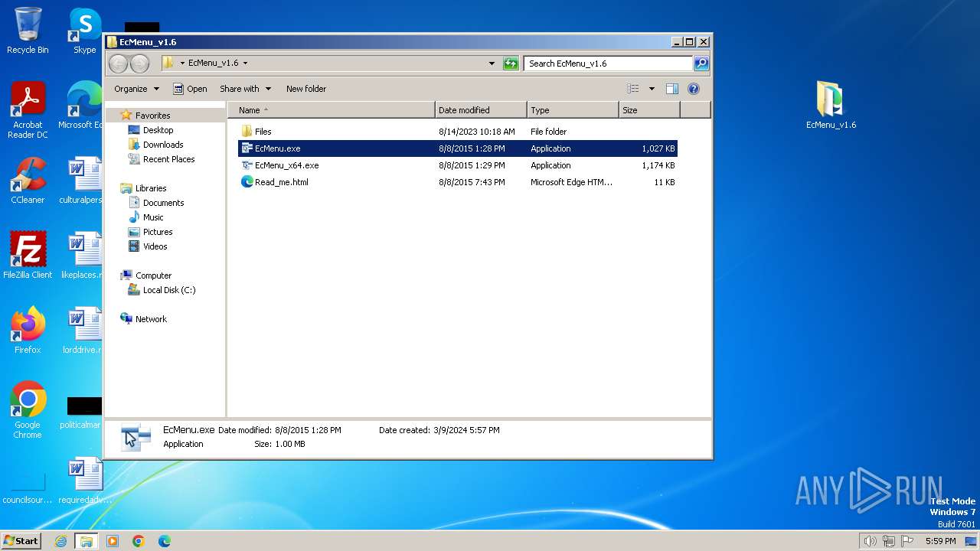980x551 pixels.
Task: Sort by Type column header
Action: (573, 110)
